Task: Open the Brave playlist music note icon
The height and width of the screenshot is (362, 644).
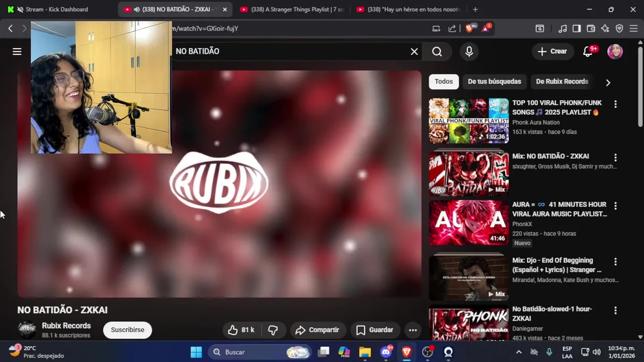Action: click(563, 29)
